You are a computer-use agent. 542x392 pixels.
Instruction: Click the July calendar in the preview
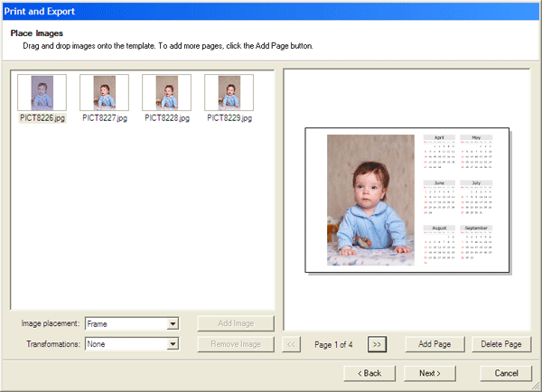(x=476, y=198)
